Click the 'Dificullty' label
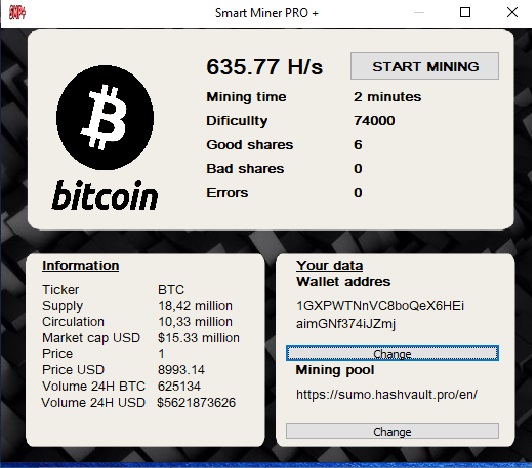Image resolution: width=532 pixels, height=468 pixels. click(x=237, y=121)
